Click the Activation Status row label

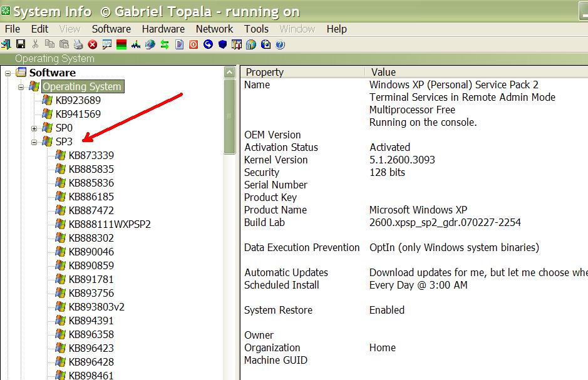tap(281, 147)
